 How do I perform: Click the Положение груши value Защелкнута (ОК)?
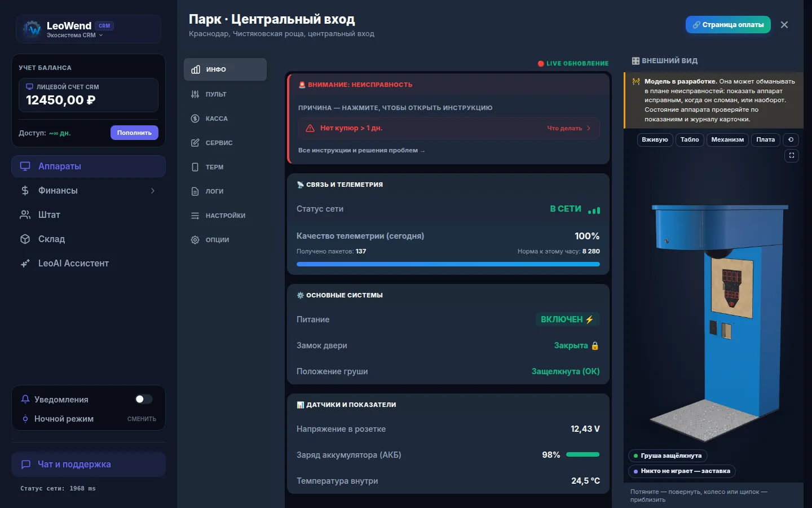tap(566, 371)
